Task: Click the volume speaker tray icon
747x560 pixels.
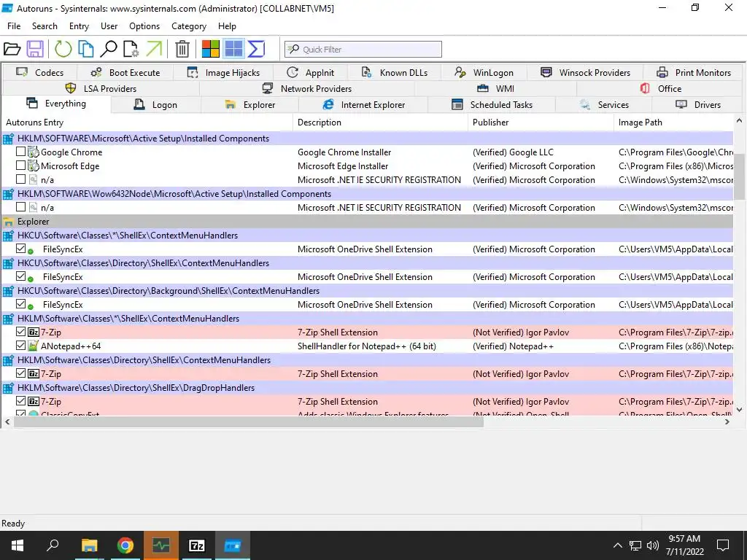Action: point(653,545)
